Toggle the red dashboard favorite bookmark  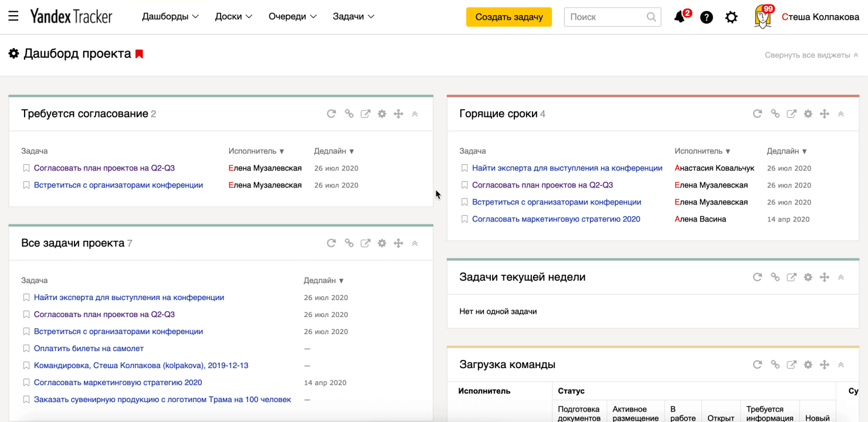[139, 54]
